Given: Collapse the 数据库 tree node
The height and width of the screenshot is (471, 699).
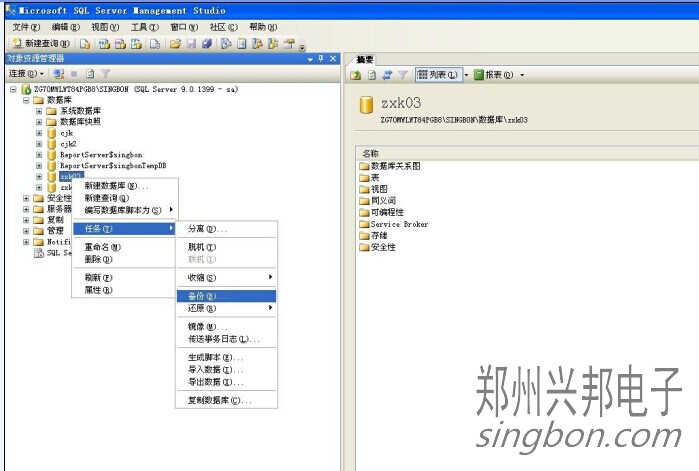Looking at the screenshot, I should pos(26,100).
